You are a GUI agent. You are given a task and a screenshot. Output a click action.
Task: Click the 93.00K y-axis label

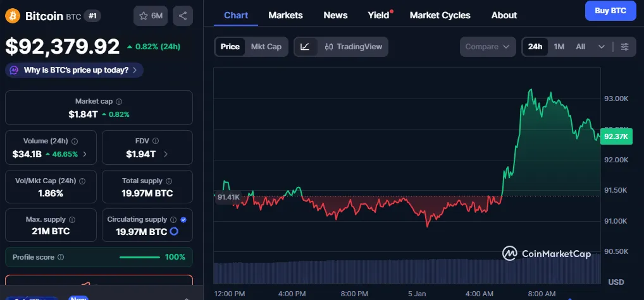coord(616,99)
